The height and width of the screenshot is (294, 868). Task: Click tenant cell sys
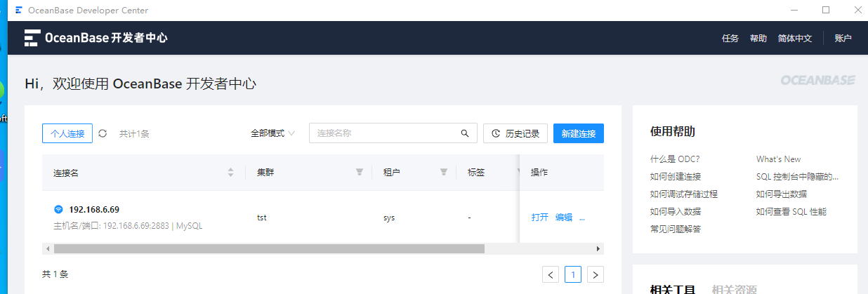[389, 218]
